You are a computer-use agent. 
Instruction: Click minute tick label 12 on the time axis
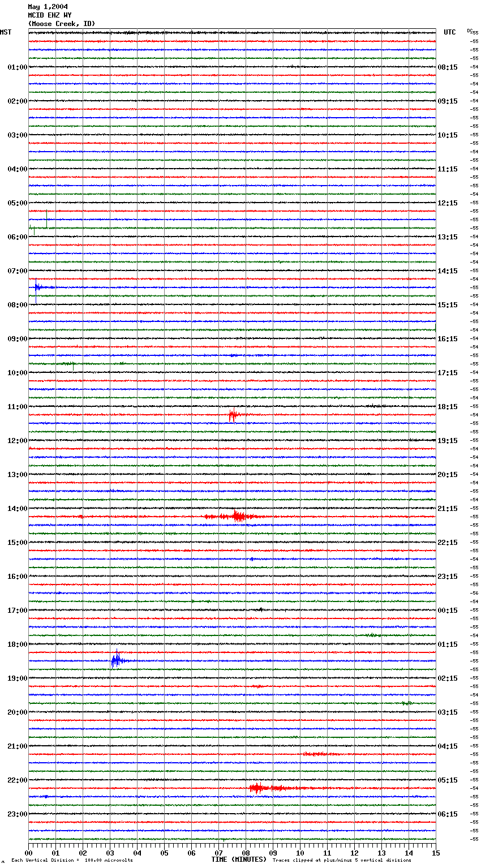click(355, 853)
